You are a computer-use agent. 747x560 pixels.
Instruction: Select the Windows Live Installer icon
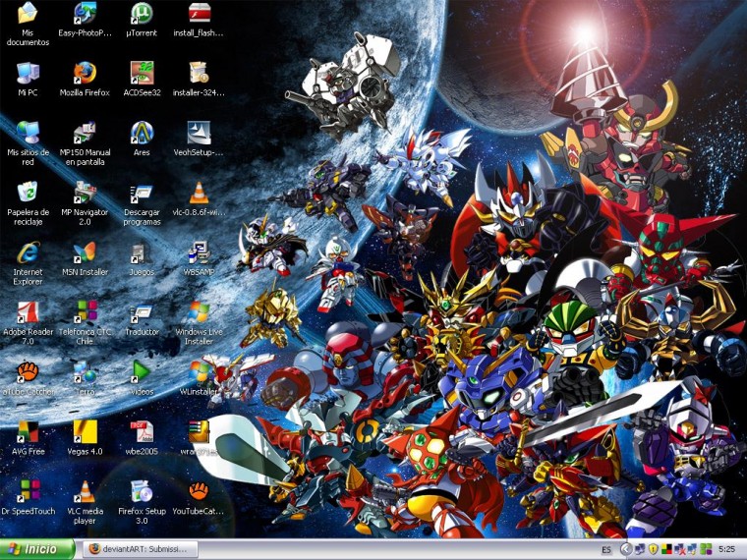point(200,311)
